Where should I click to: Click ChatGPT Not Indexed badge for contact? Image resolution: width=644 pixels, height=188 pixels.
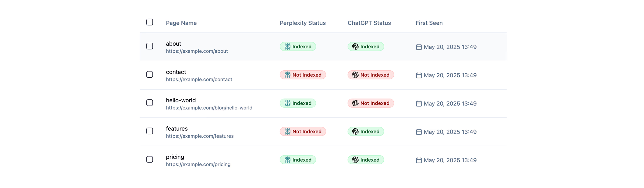pyautogui.click(x=371, y=75)
